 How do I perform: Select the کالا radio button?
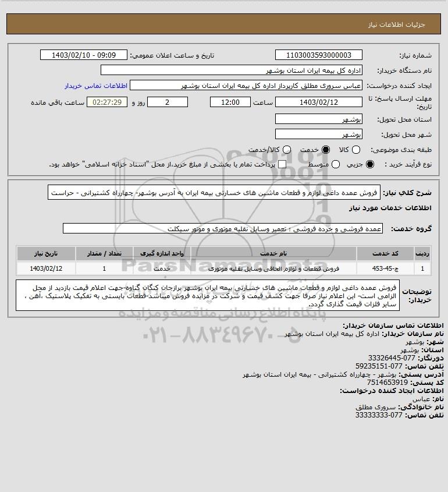356,150
